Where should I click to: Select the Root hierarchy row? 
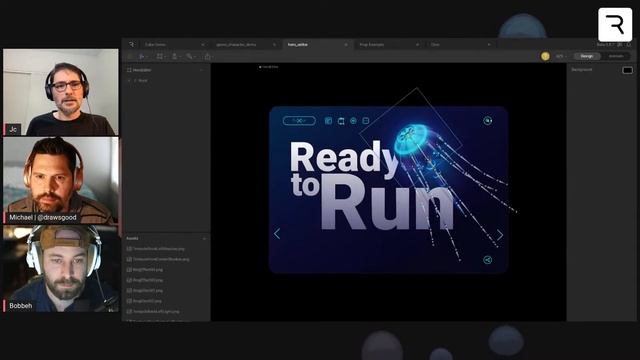point(167,80)
